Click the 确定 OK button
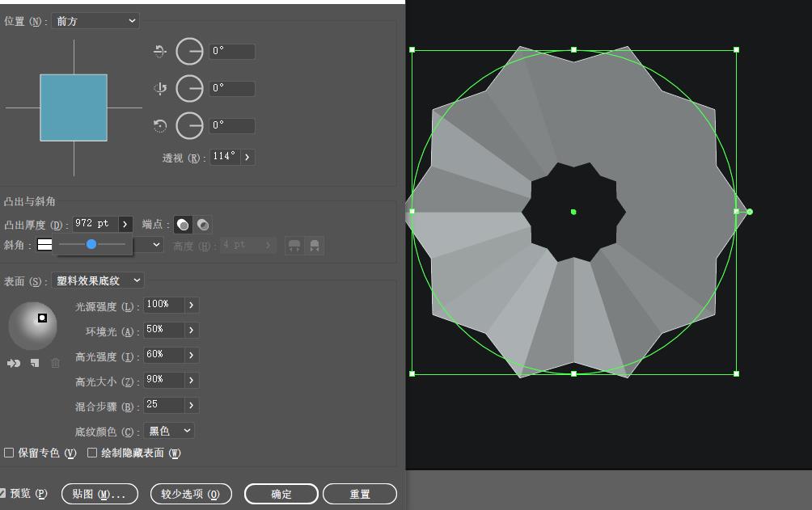 (281, 494)
